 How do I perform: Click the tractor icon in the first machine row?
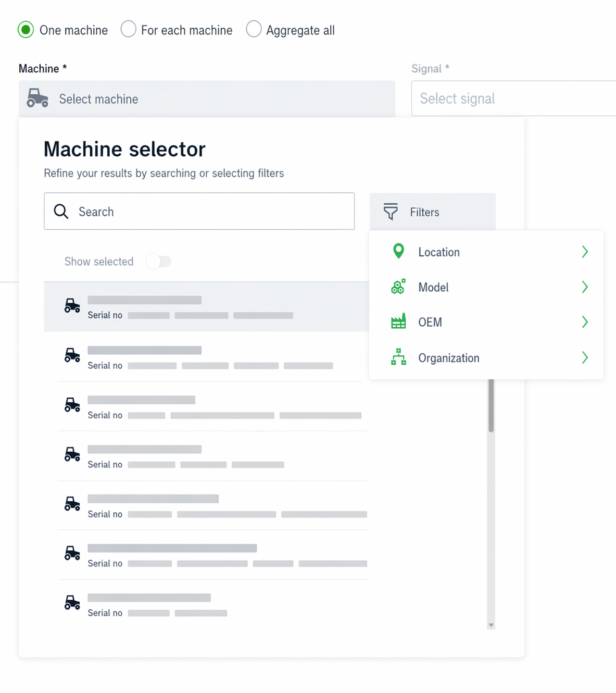click(x=72, y=305)
